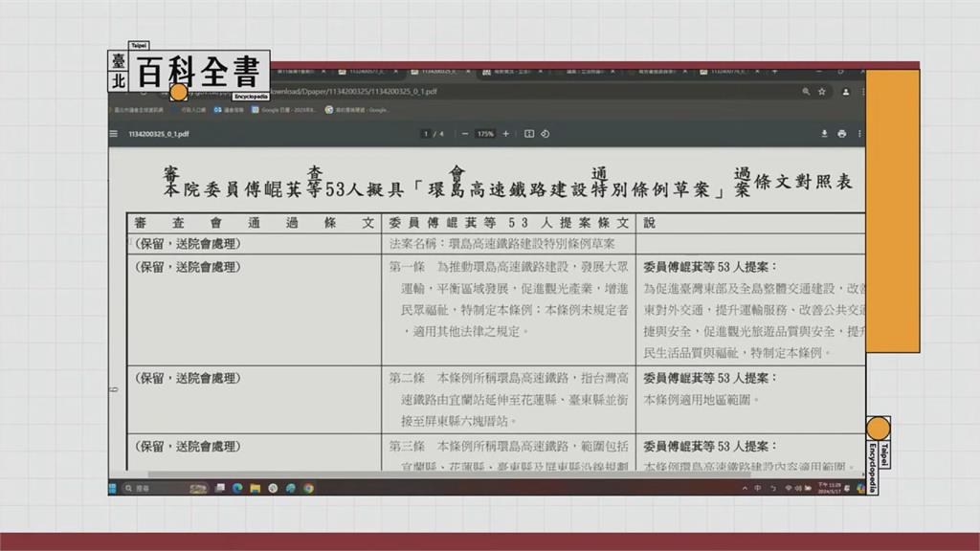Download the PDF file
This screenshot has width=980, height=551.
tap(824, 134)
